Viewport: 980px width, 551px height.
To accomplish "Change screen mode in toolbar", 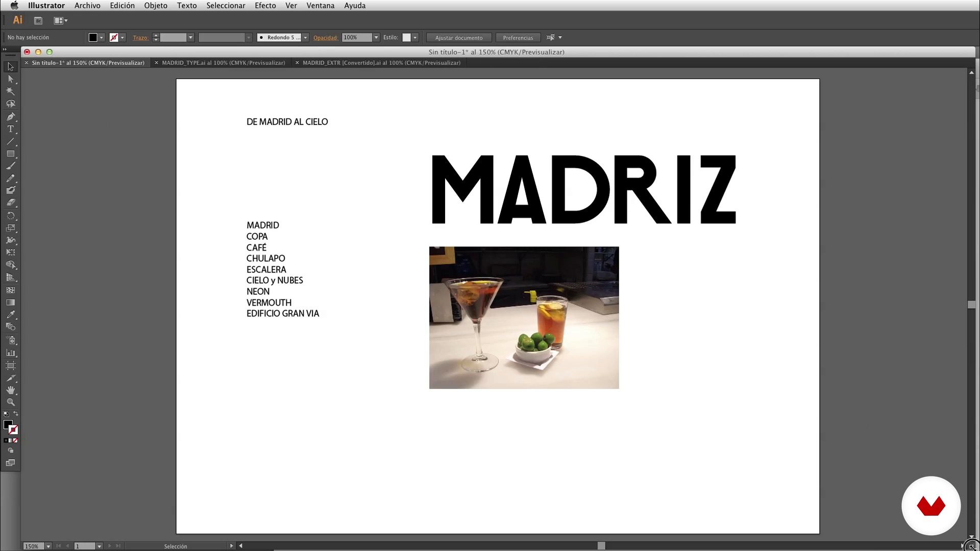I will (x=11, y=463).
